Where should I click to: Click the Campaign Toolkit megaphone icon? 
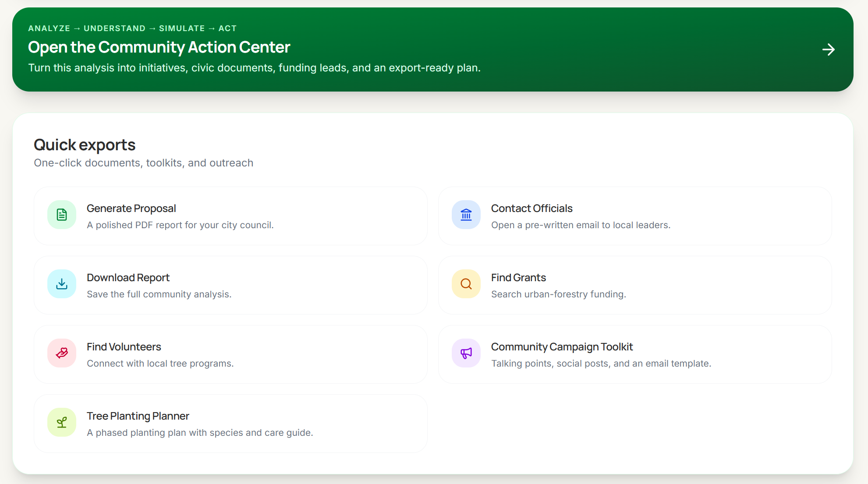[x=466, y=353]
